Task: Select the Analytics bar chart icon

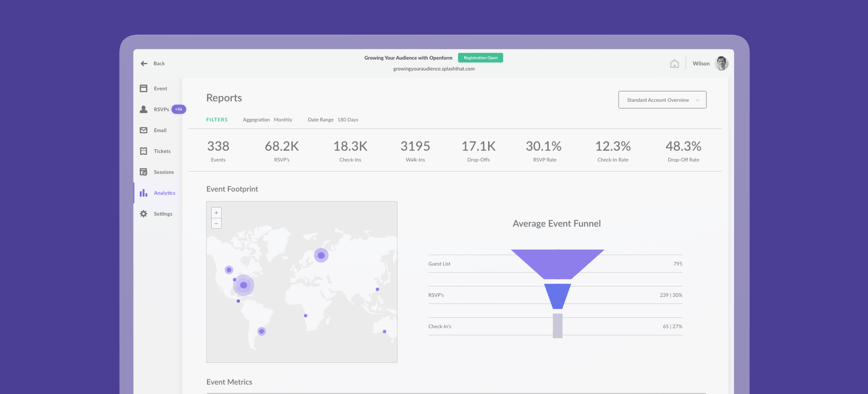Action: point(143,193)
